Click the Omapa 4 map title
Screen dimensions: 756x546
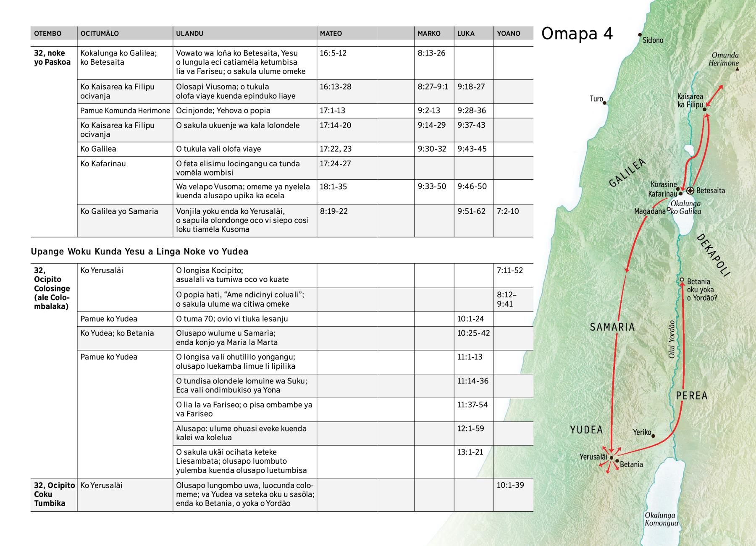tap(577, 34)
